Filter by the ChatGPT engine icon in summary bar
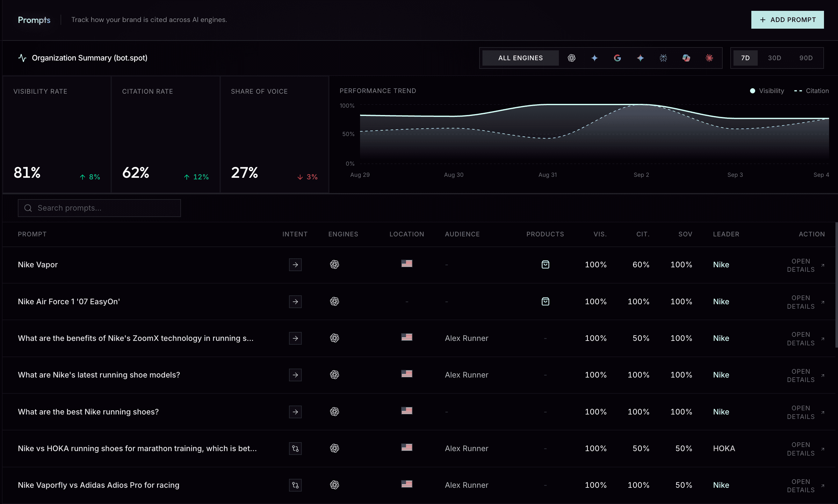Viewport: 838px width, 504px height. coord(571,58)
